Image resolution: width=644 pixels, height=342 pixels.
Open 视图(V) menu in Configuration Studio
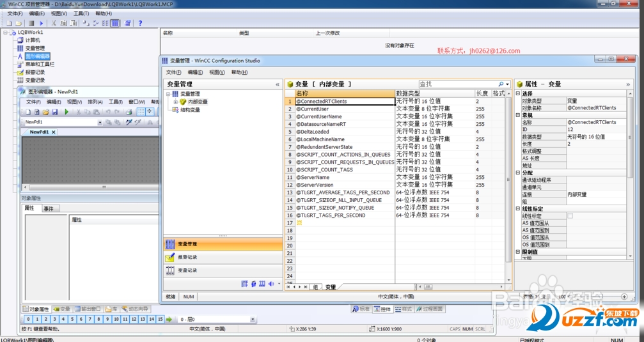tap(217, 72)
